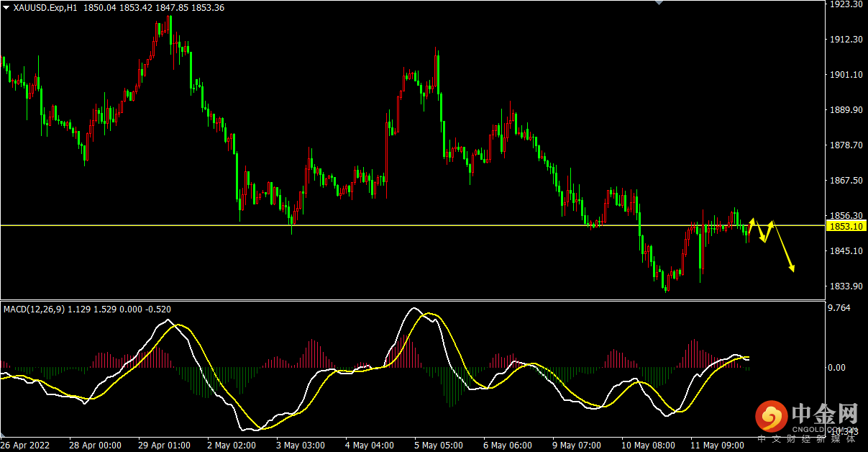Click the yellow 1853.10 price tag
The width and height of the screenshot is (868, 452).
(x=846, y=226)
